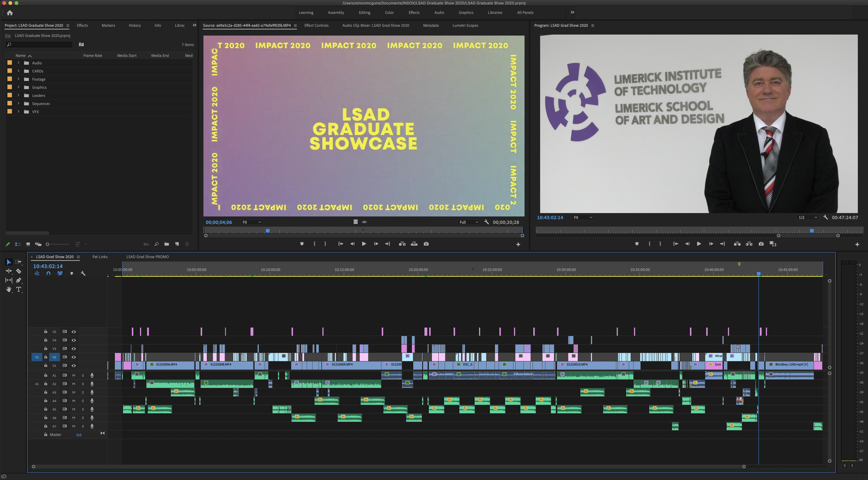
Task: Toggle V5 track output eye
Action: click(x=73, y=332)
